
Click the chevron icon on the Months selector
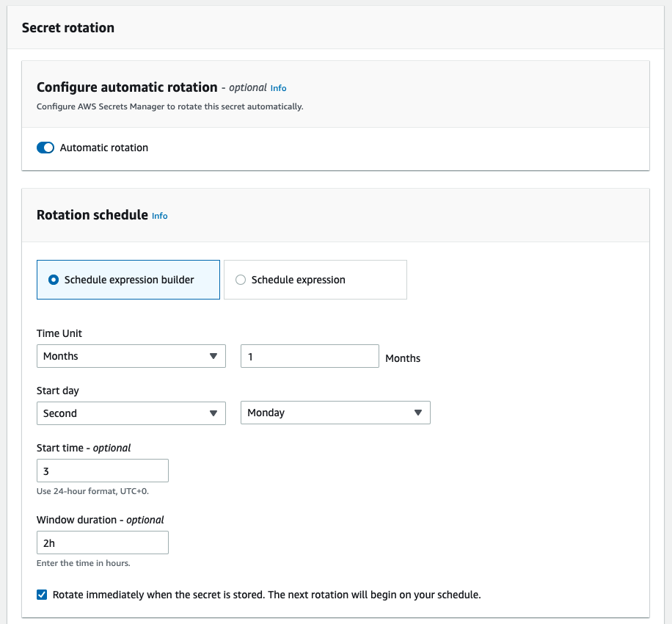coord(214,356)
